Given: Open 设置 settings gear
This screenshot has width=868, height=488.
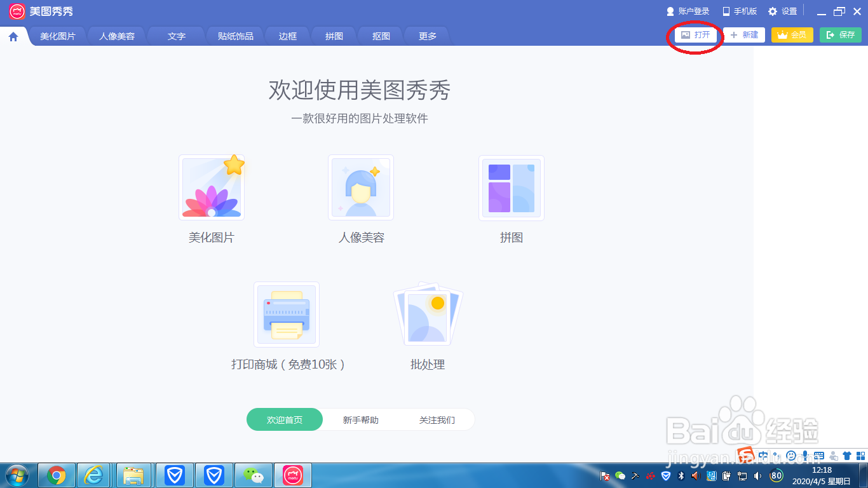Looking at the screenshot, I should (782, 11).
